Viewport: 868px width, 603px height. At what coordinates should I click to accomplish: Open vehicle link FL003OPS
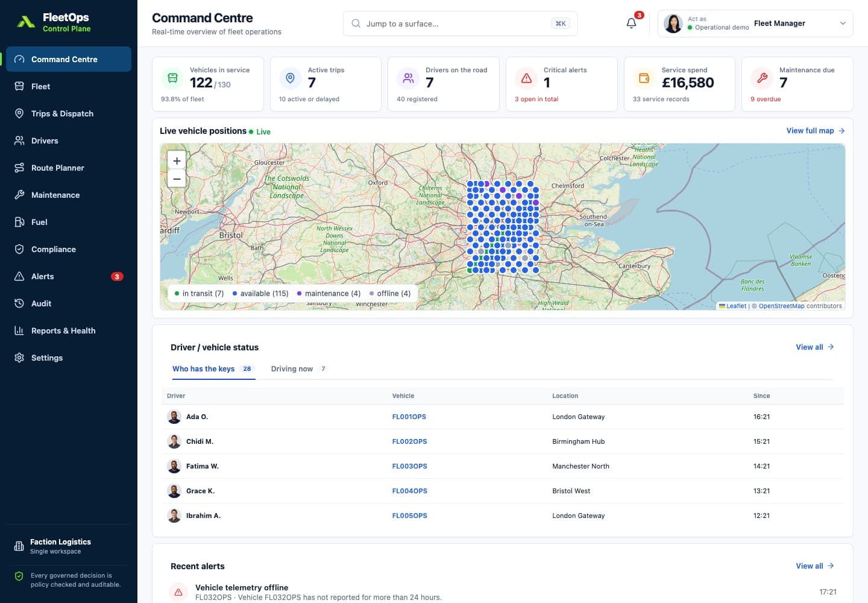[x=410, y=466]
